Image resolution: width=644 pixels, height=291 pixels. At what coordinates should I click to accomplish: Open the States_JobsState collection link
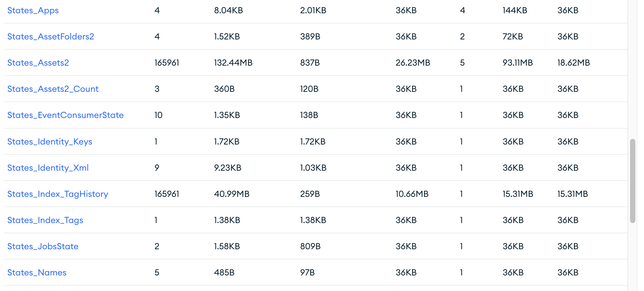pyautogui.click(x=43, y=246)
